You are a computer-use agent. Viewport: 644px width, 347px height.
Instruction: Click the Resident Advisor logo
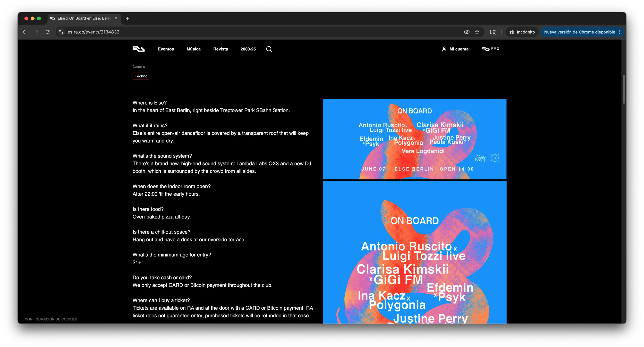(x=139, y=49)
